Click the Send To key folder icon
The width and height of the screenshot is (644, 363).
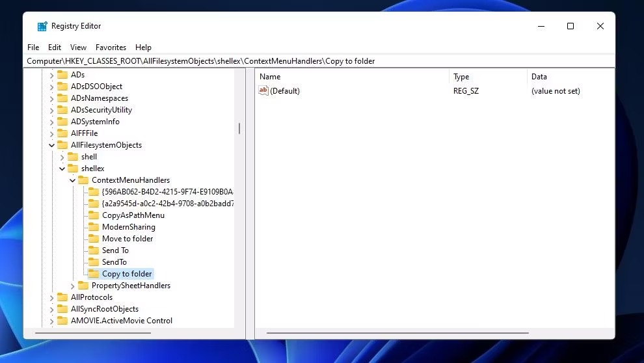(94, 250)
